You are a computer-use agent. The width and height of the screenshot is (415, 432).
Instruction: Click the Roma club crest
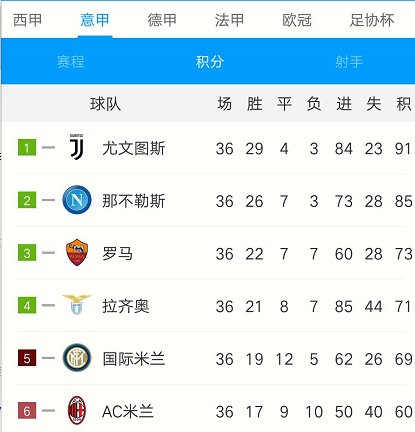tap(77, 252)
